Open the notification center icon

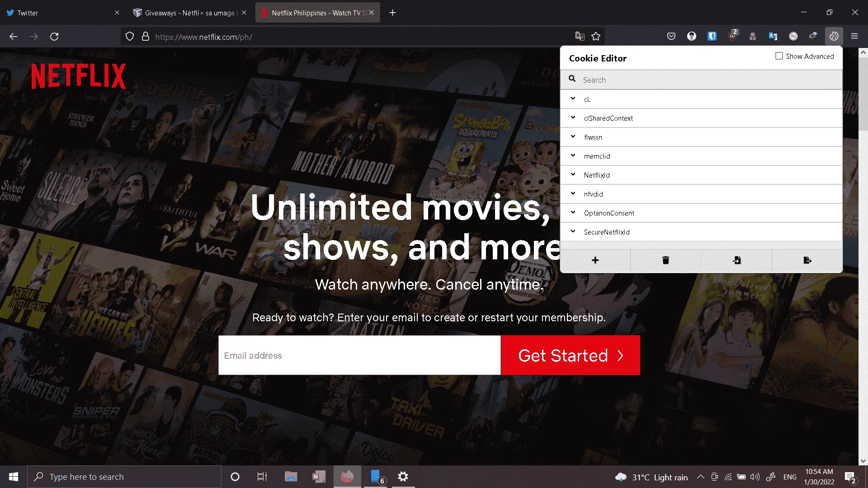[x=850, y=477]
